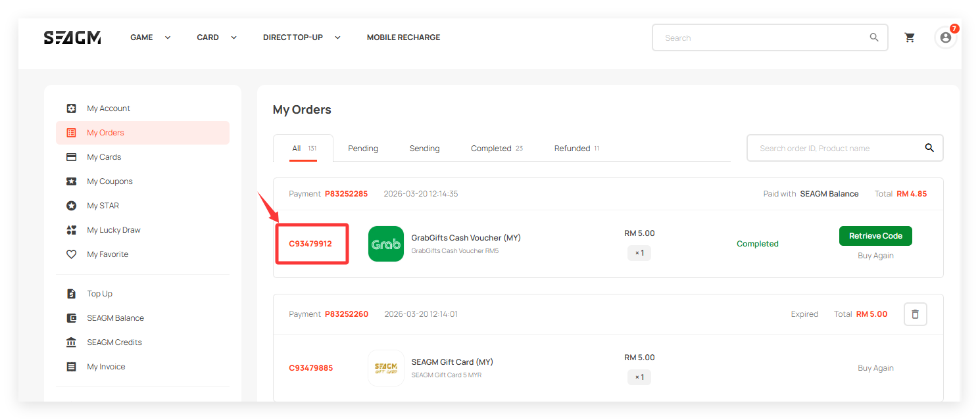Open order ID C93479912
Image resolution: width=980 pixels, height=420 pixels.
pyautogui.click(x=310, y=244)
